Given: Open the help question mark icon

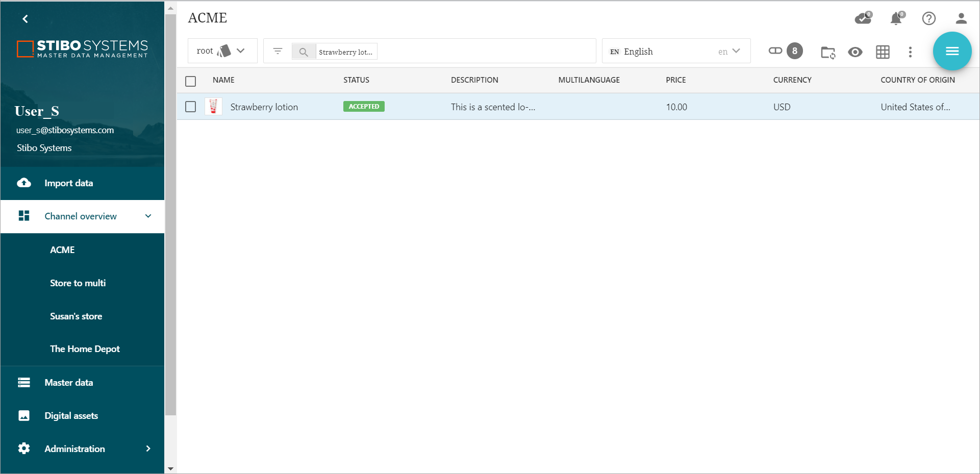Looking at the screenshot, I should (x=928, y=19).
